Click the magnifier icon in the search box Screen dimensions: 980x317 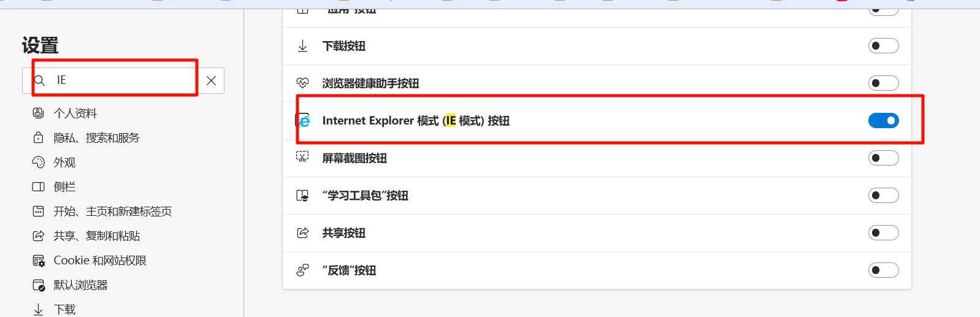pos(39,80)
